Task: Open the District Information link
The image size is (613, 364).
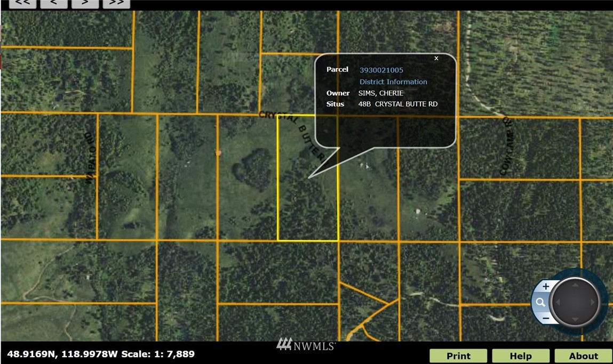Action: pos(393,82)
